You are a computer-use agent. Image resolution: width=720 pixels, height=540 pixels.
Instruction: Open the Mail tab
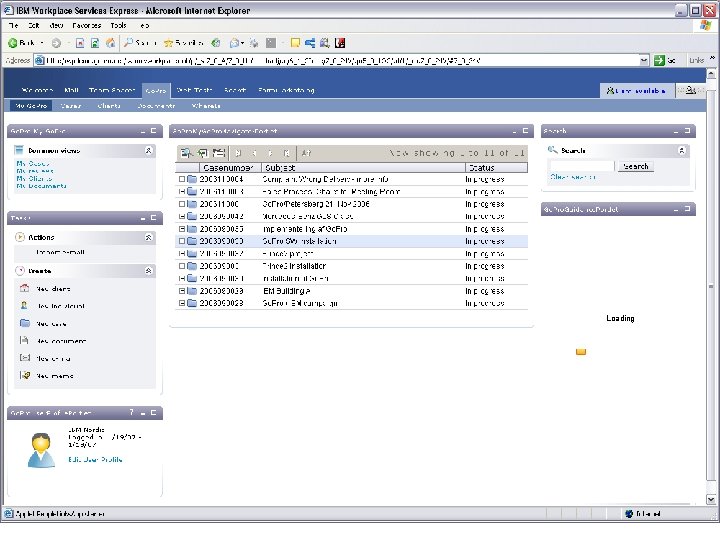(71, 90)
